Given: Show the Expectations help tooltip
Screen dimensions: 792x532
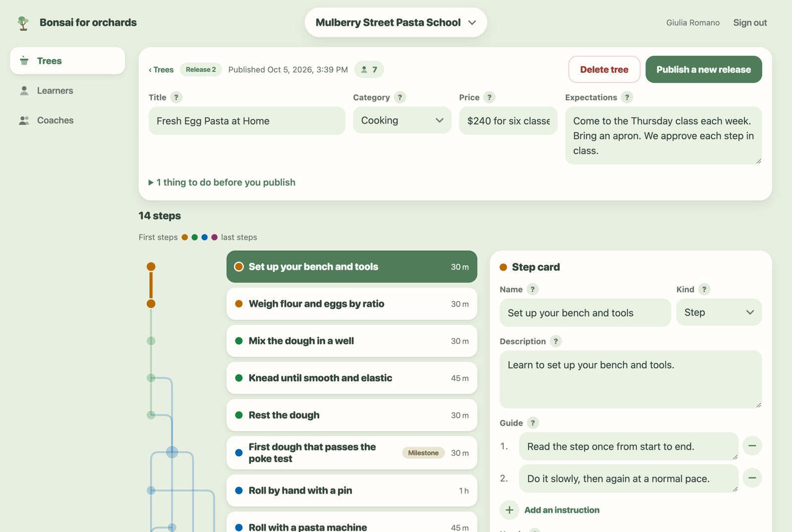Looking at the screenshot, I should [x=627, y=97].
